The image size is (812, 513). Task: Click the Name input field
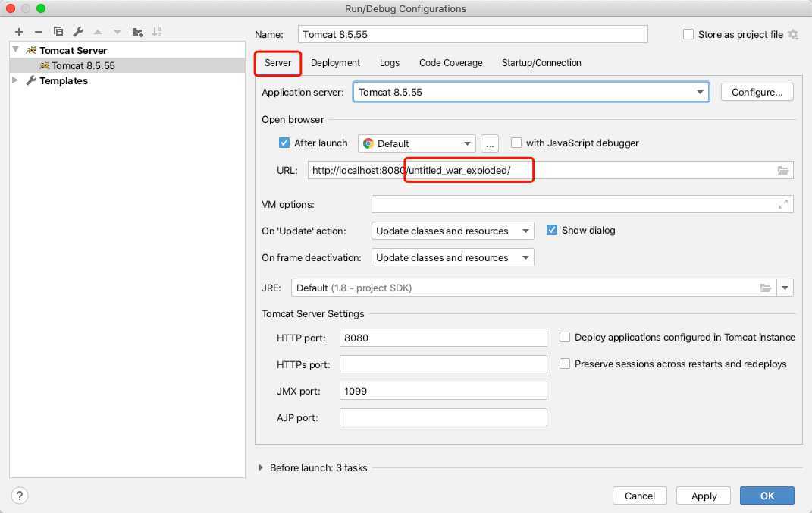(473, 35)
